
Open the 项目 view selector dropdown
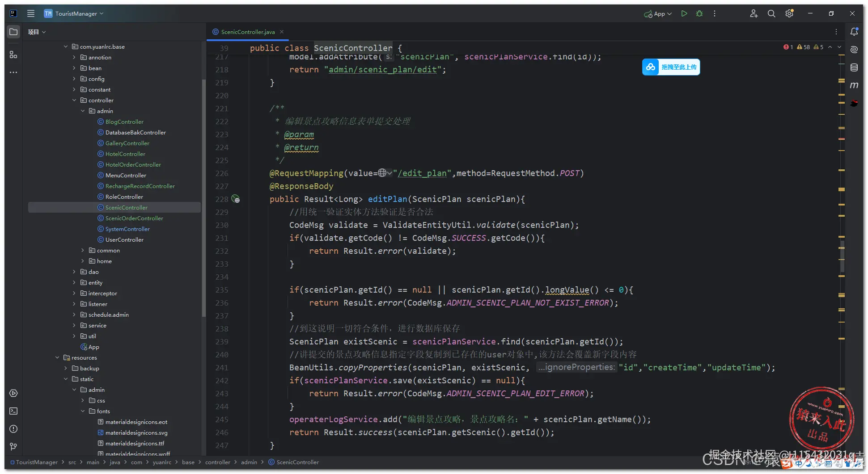(37, 32)
